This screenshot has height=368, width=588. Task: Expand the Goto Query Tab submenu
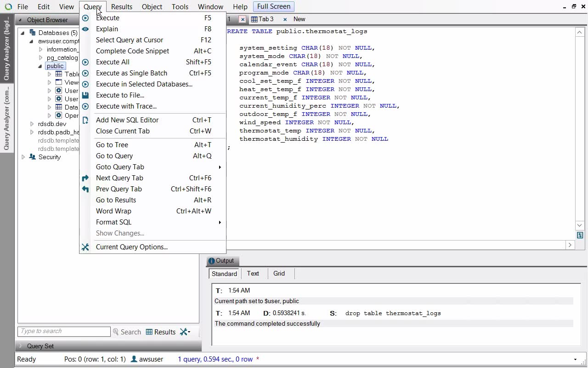click(120, 167)
